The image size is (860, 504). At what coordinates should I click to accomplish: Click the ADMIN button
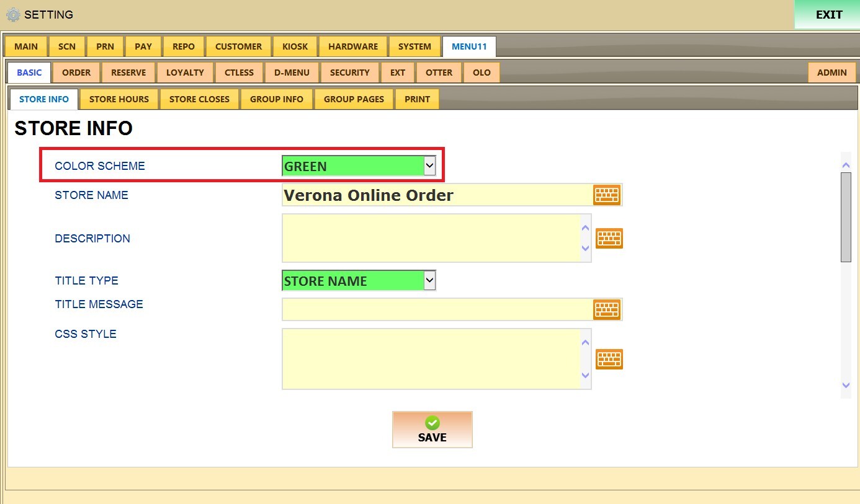pos(832,73)
